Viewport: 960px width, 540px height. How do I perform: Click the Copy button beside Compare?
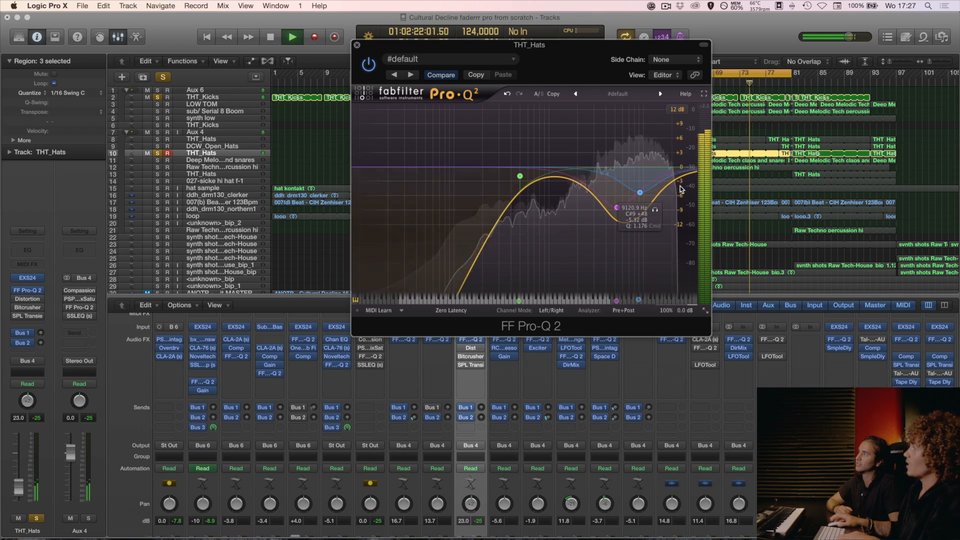click(x=476, y=75)
